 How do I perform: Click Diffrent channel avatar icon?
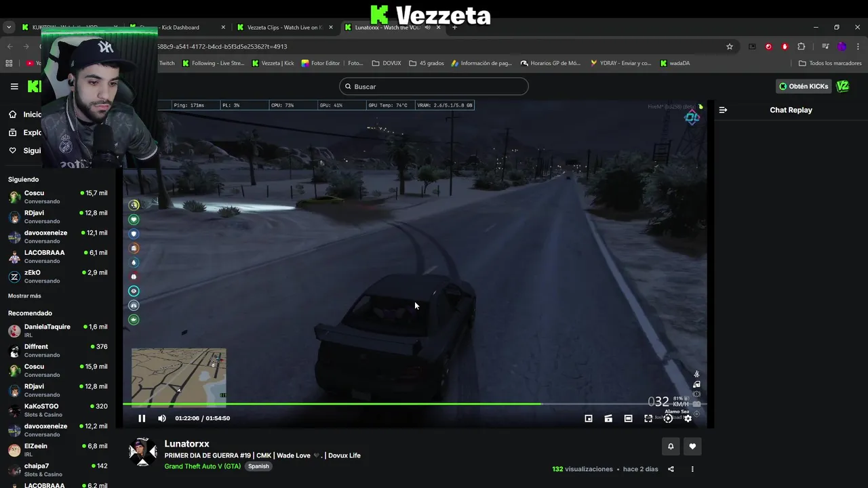coord(14,351)
